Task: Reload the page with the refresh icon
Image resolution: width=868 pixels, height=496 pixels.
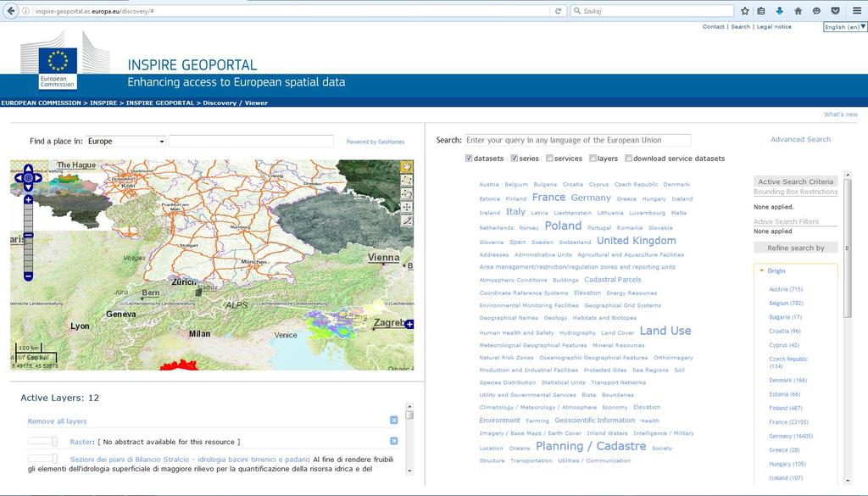Action: [x=558, y=10]
